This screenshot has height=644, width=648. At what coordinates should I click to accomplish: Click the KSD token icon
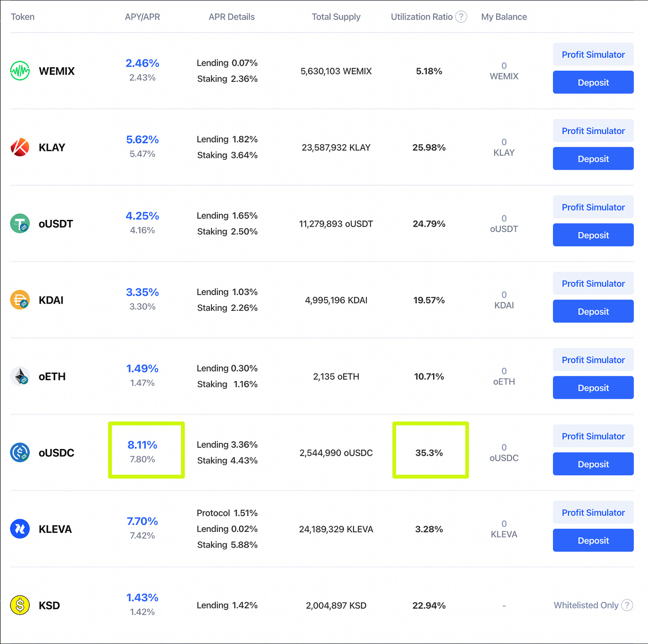(x=20, y=605)
